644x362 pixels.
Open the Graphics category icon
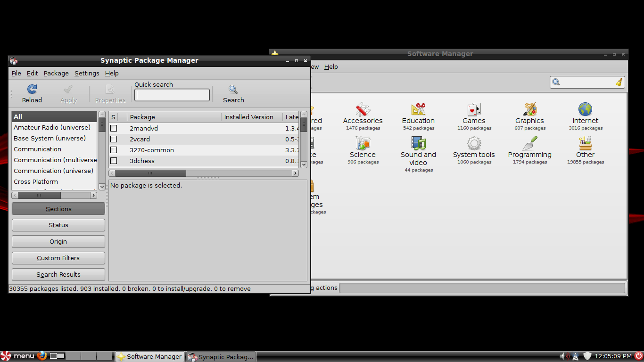click(530, 109)
